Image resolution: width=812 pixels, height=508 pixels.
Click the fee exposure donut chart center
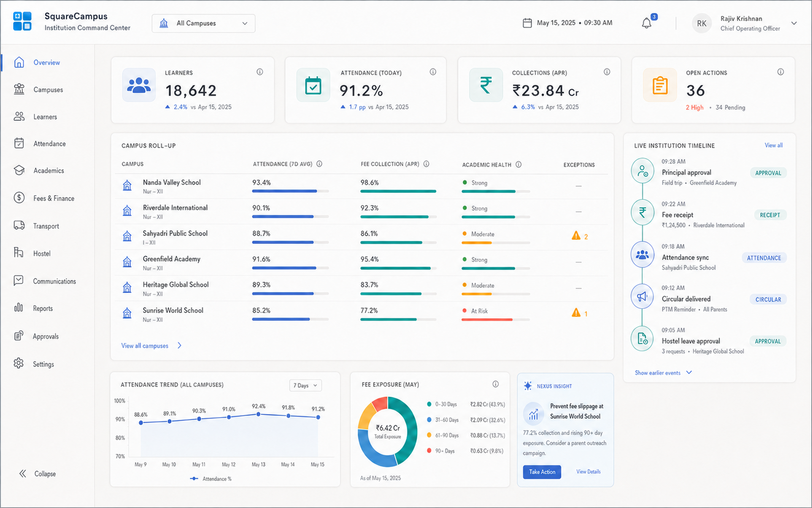388,432
